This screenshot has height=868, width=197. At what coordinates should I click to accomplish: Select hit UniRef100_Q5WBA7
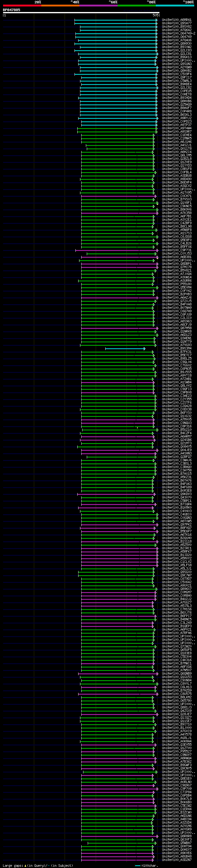pyautogui.click(x=176, y=843)
